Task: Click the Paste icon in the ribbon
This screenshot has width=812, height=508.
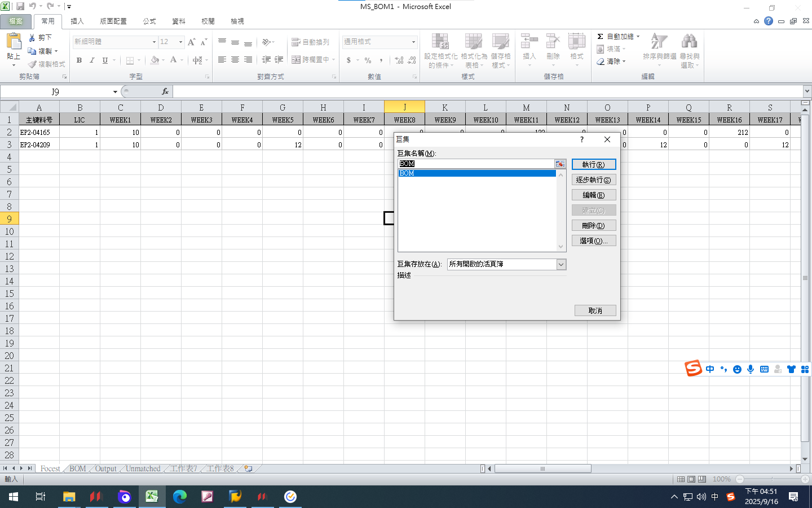Action: click(14, 43)
